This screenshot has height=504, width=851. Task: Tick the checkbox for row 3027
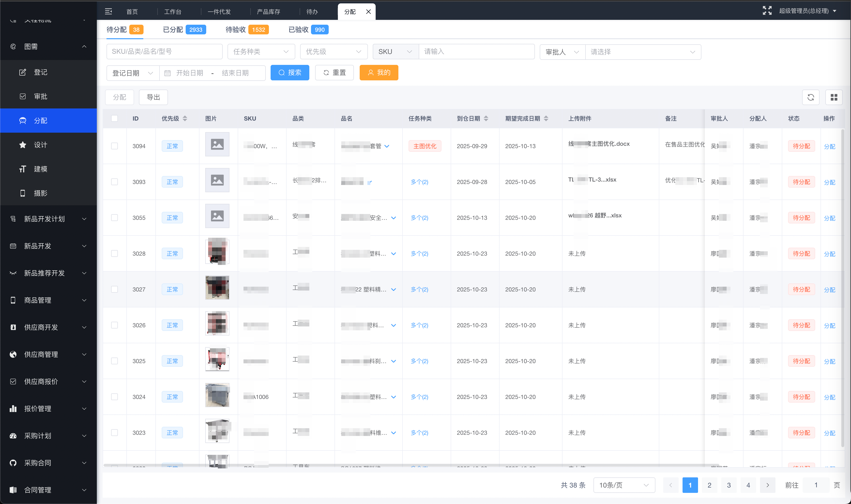pyautogui.click(x=114, y=289)
